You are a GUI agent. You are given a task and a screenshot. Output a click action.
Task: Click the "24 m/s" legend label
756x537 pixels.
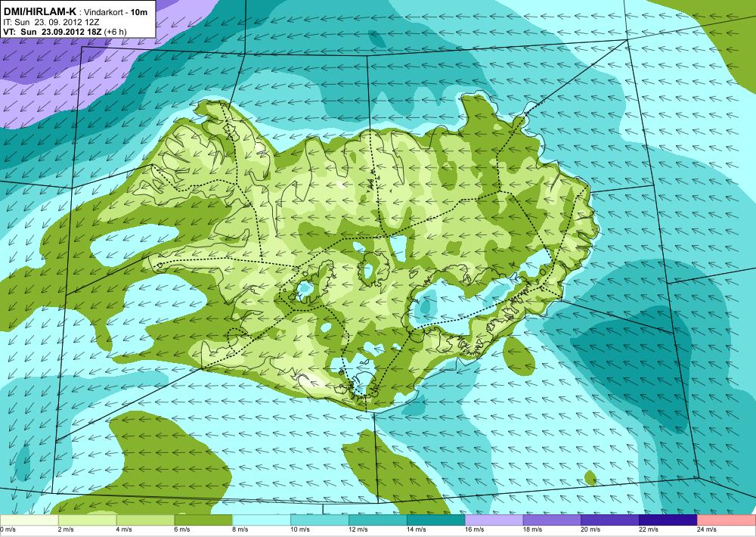[707, 529]
